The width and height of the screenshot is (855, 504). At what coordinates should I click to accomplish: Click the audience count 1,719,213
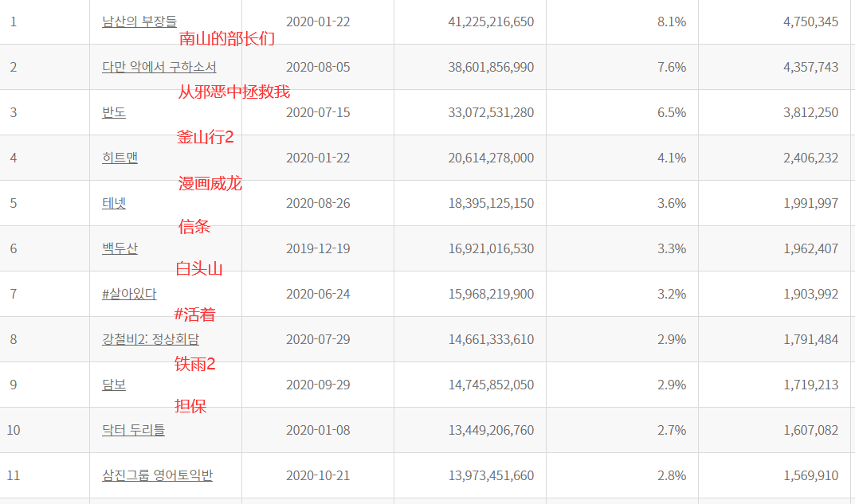pos(811,385)
